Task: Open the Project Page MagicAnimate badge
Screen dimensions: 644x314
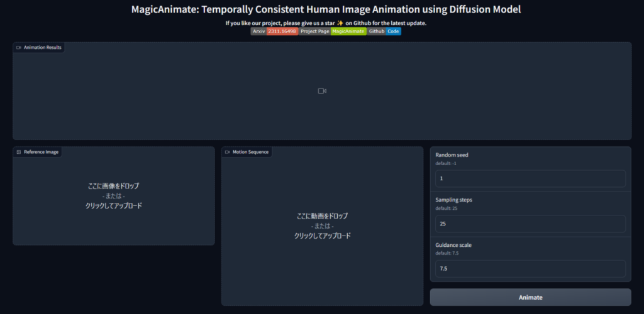Action: pyautogui.click(x=332, y=31)
